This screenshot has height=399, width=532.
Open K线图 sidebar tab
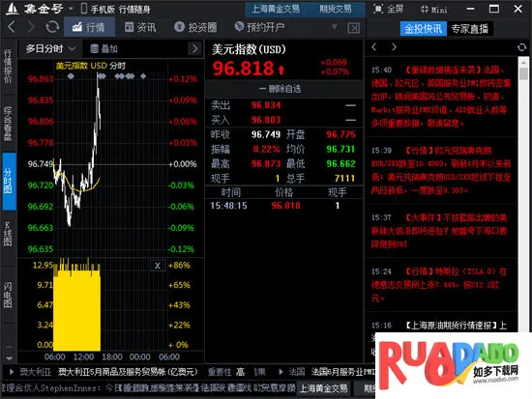(x=8, y=234)
